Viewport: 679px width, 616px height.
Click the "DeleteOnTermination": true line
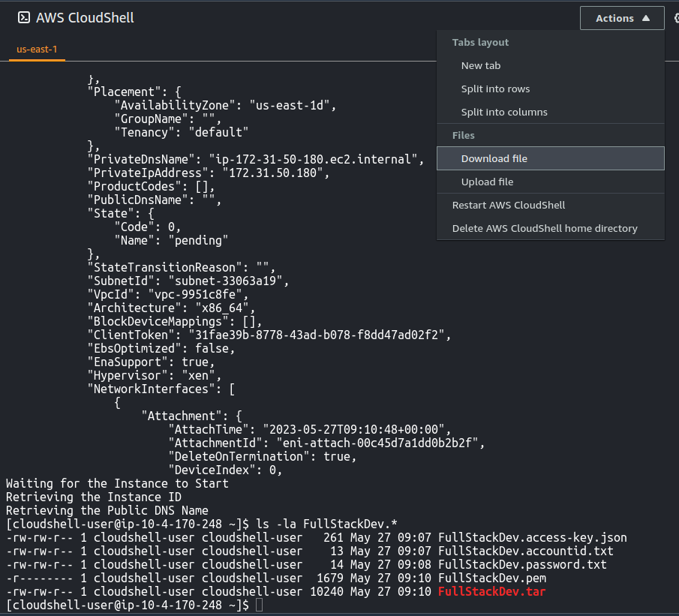click(x=263, y=457)
